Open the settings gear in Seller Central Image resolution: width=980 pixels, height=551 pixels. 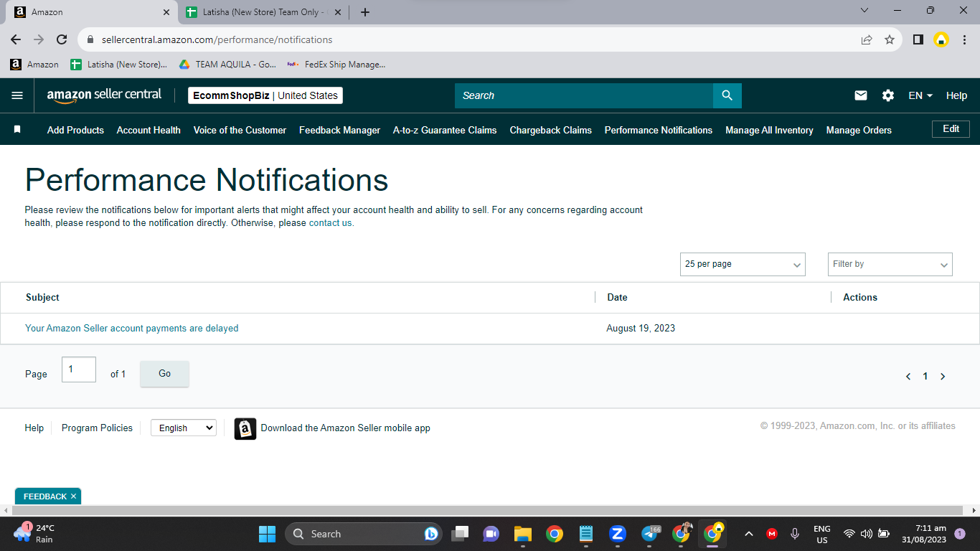tap(888, 95)
